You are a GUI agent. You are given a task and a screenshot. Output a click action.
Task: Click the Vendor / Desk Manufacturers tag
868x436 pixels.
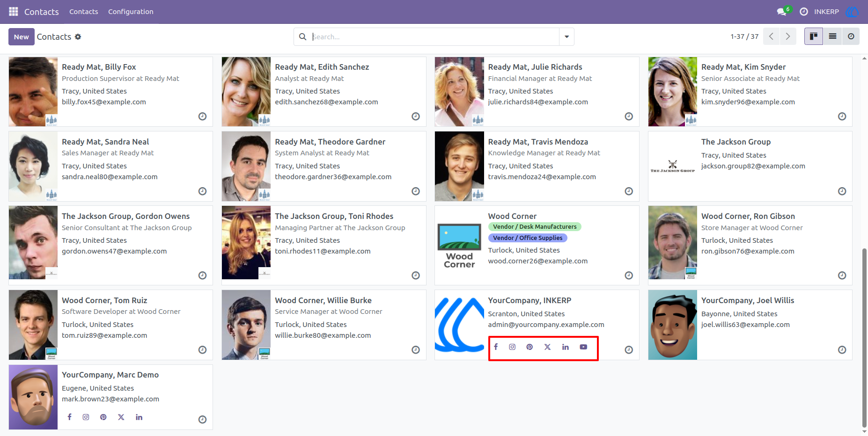pos(535,227)
